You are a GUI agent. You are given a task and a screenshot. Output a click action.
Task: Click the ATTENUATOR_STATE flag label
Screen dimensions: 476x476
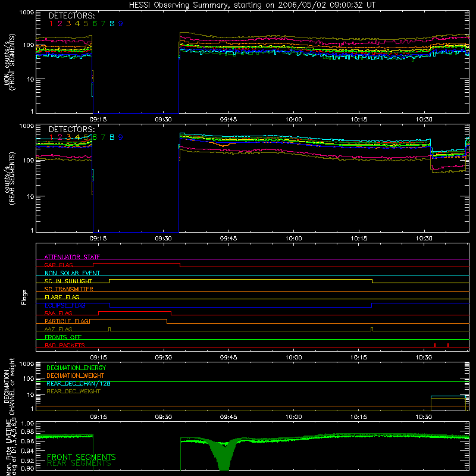coord(72,257)
